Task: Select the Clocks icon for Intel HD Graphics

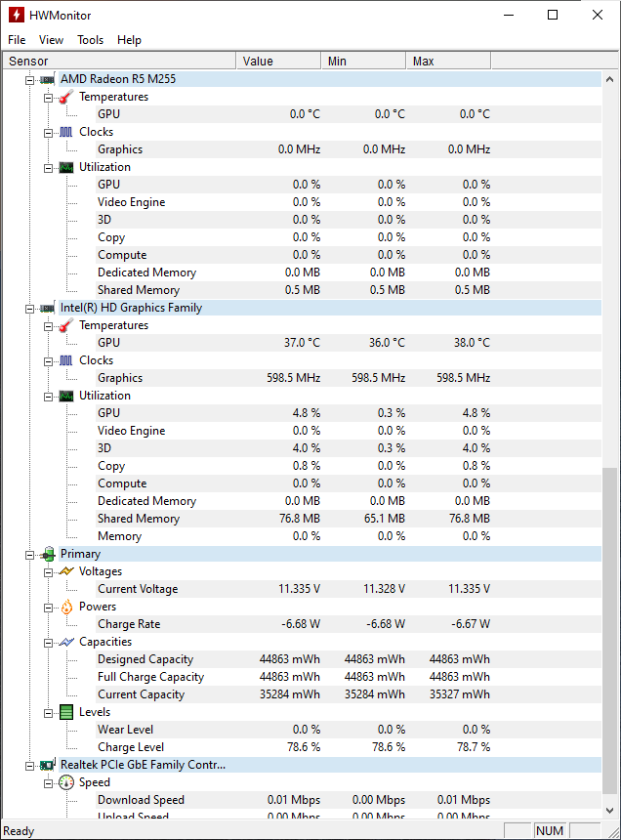Action: pos(65,359)
